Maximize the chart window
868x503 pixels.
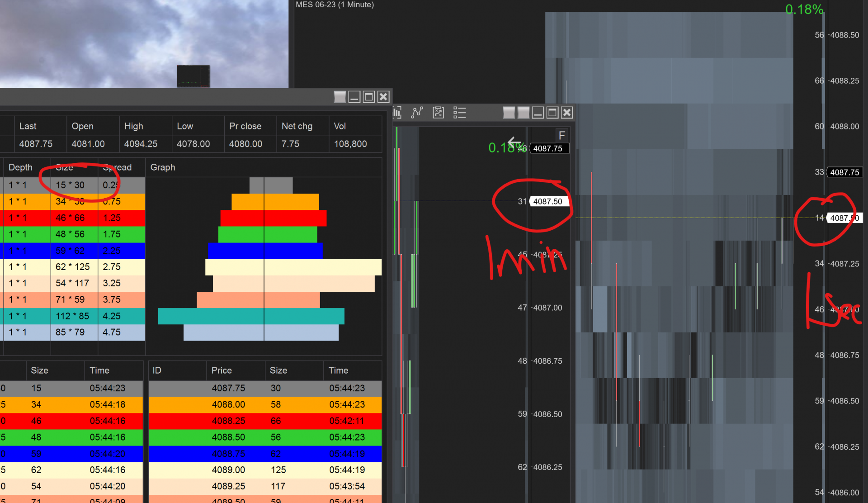click(x=552, y=113)
